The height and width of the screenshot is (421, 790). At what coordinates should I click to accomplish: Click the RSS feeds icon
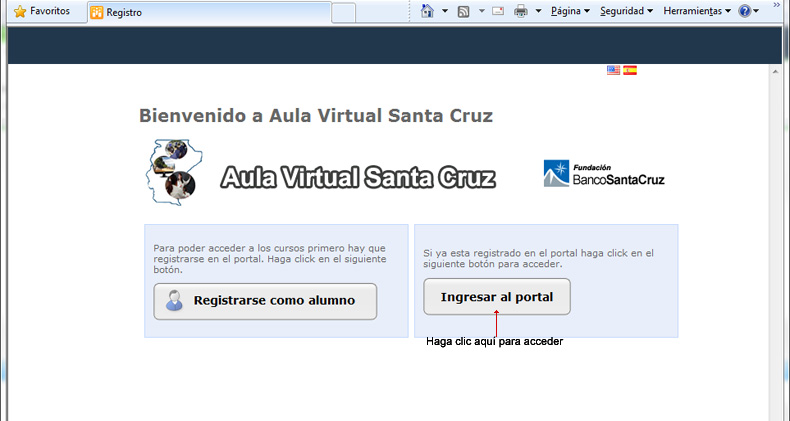coord(464,11)
